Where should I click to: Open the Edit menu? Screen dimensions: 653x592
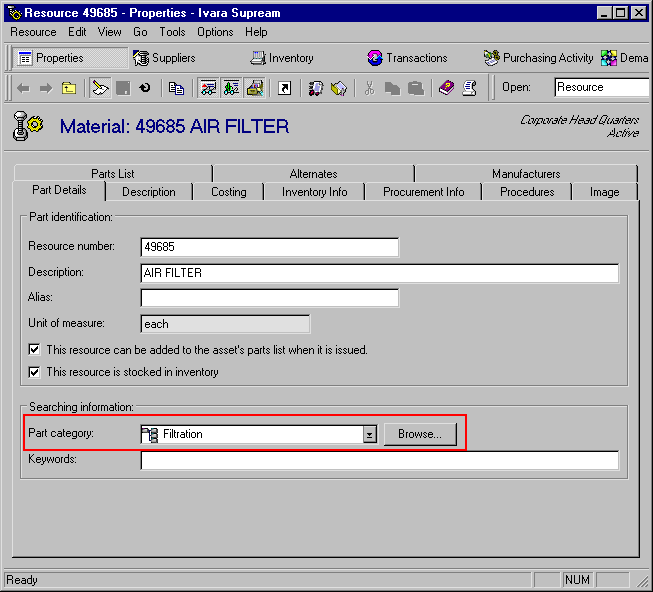click(x=77, y=32)
